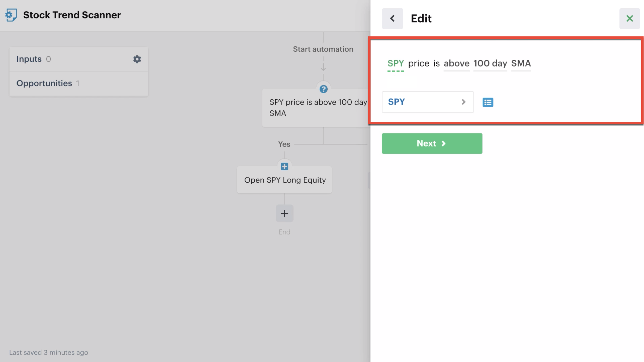Click the blue plus icon above Open SPY Long Equity
Viewport: 644px width, 362px height.
(x=284, y=166)
